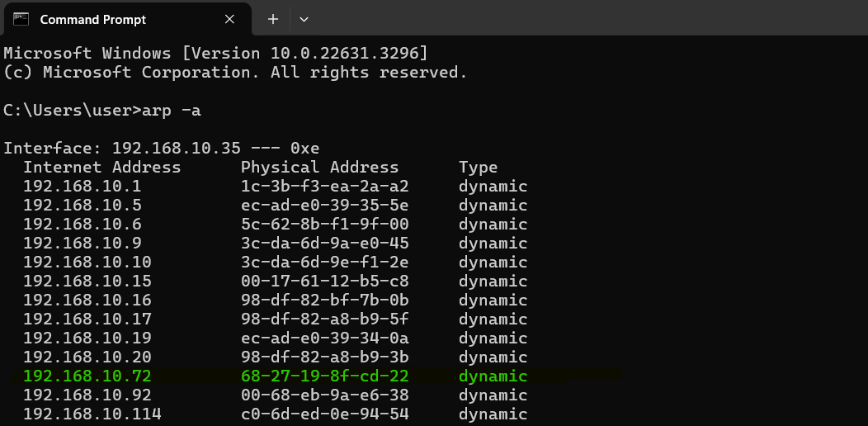Click the highlighted IP 192.168.10.72
The width and height of the screenshot is (868, 426).
coord(87,376)
